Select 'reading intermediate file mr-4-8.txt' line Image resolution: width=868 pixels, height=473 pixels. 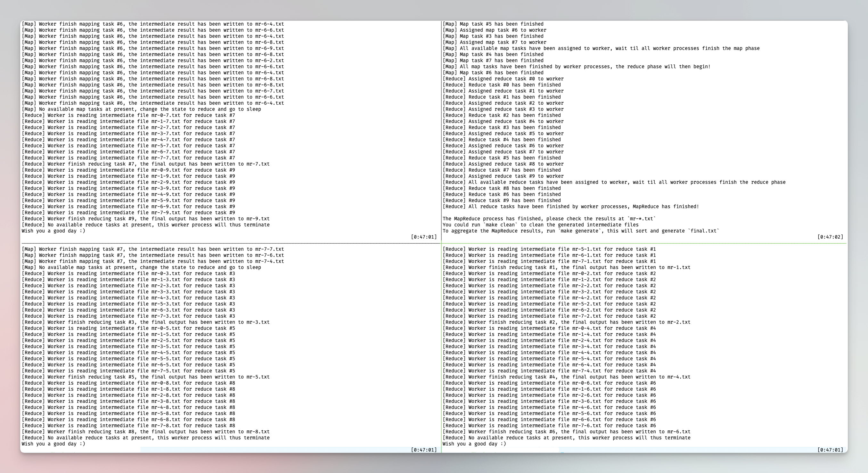(x=128, y=407)
